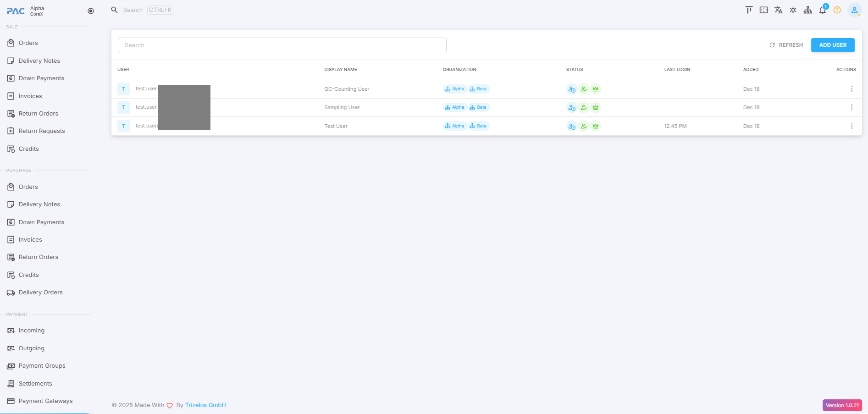Open user profile avatar menu
The width and height of the screenshot is (868, 414).
(854, 10)
